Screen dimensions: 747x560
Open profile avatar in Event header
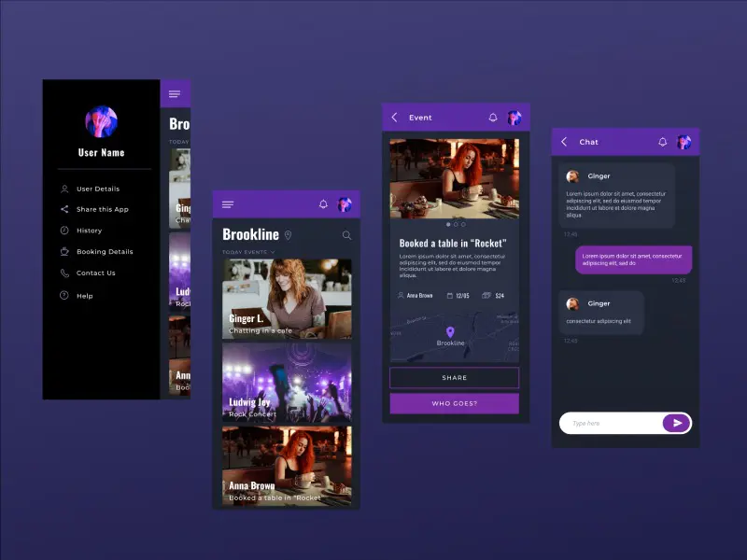514,118
